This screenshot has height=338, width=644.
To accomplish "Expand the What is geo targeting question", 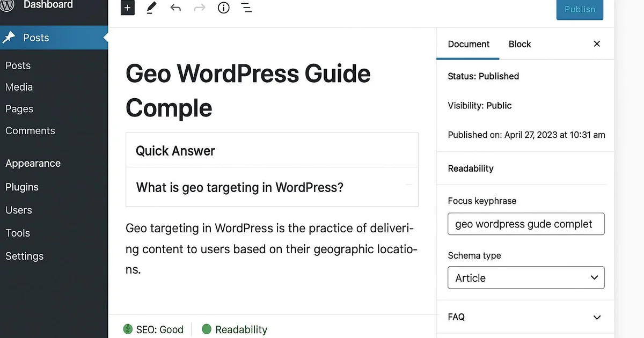I will [x=272, y=187].
